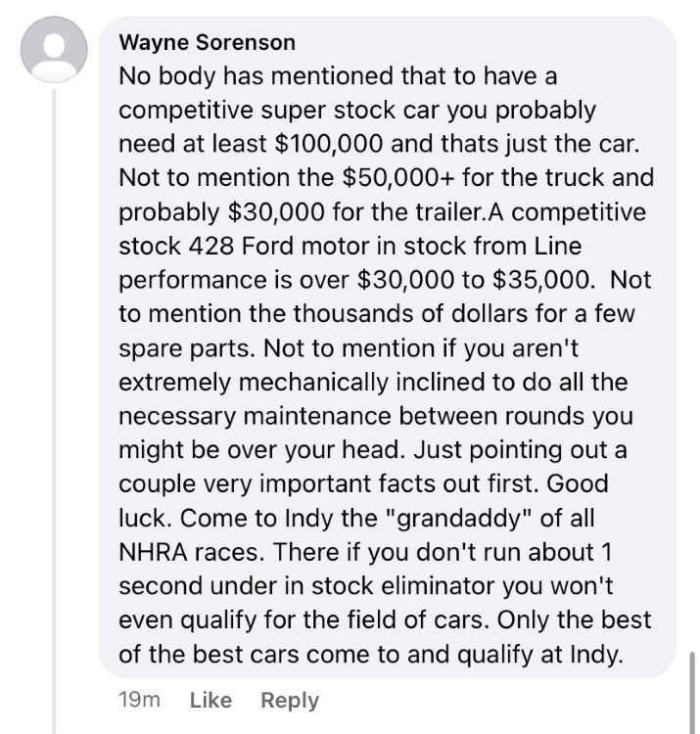Click the words "Good luck" start "Good"
The width and height of the screenshot is (700, 734).
578,484
